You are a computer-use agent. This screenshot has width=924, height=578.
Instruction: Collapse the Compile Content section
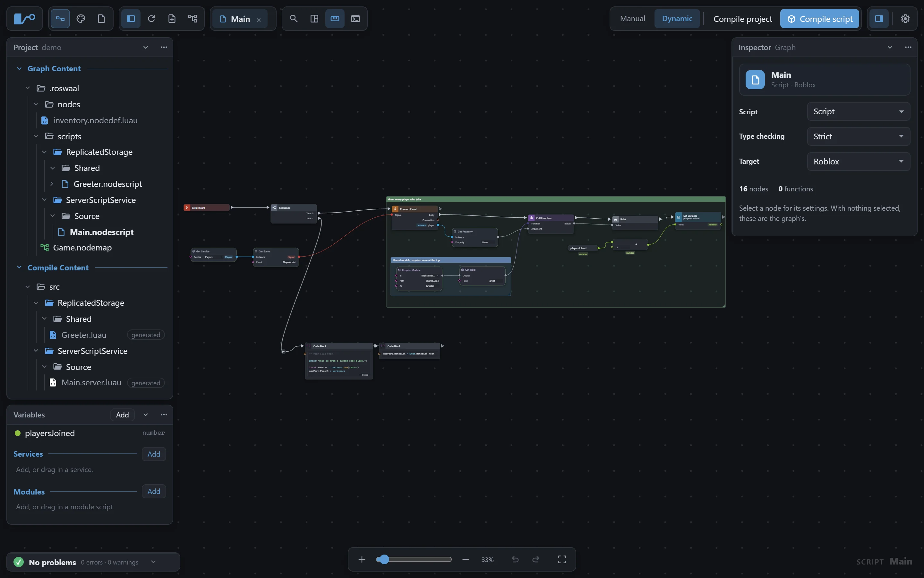19,267
